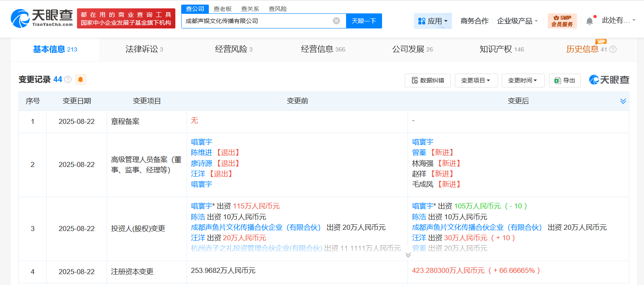The image size is (644, 285).
Task: Click the company name search input field
Action: tap(259, 21)
